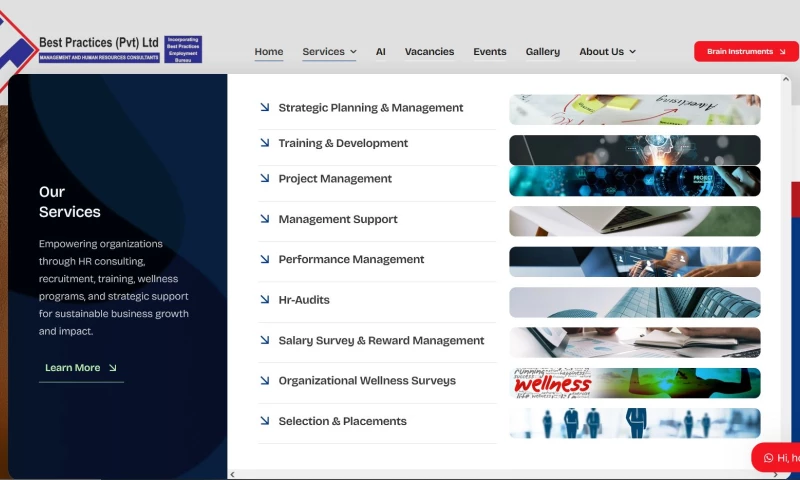
Task: Click the Best Practices (Pvt) Ltd logo
Action: click(x=101, y=49)
